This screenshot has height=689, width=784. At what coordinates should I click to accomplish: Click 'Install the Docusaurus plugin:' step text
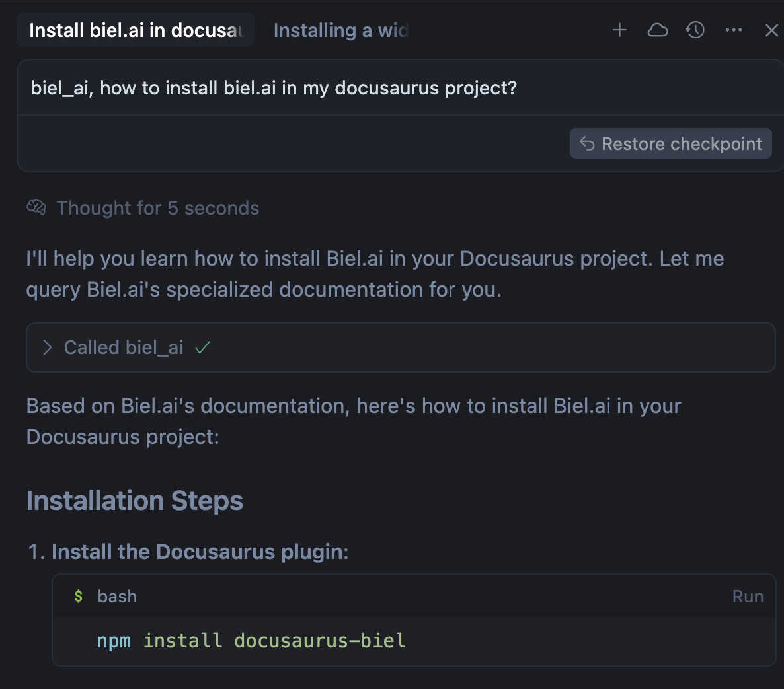coord(200,552)
